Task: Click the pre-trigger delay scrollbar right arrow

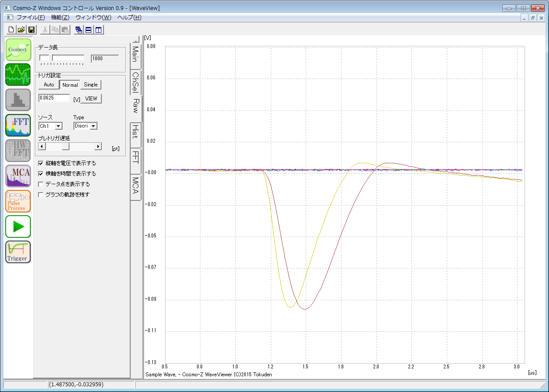Action: (x=98, y=147)
